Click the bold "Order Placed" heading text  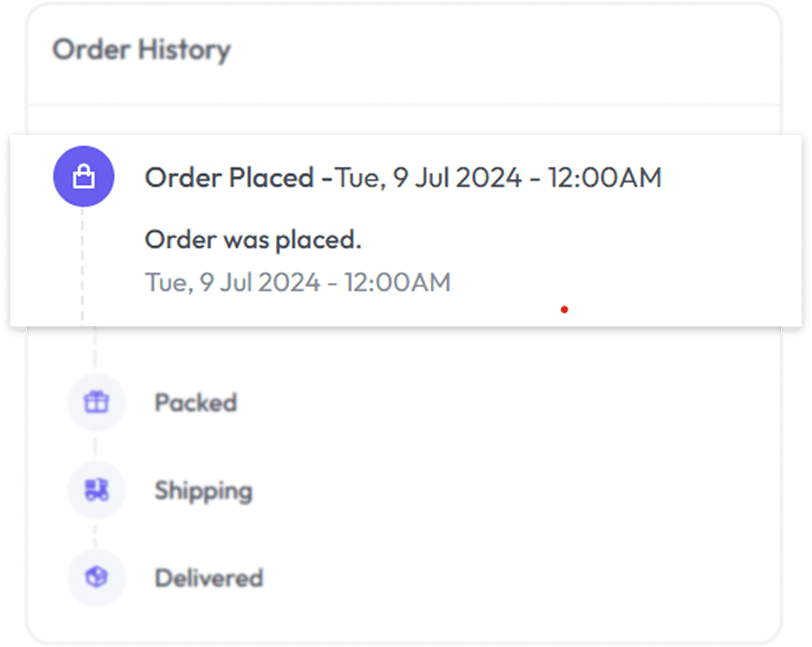click(229, 178)
